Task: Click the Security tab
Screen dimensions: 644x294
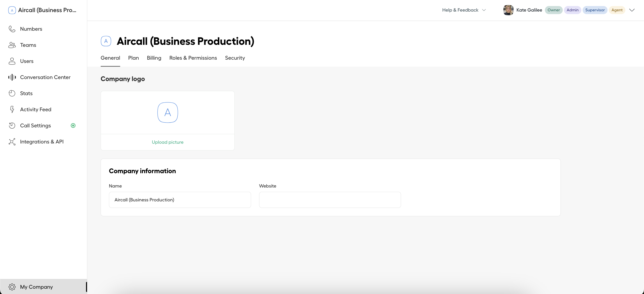Action: [234, 58]
